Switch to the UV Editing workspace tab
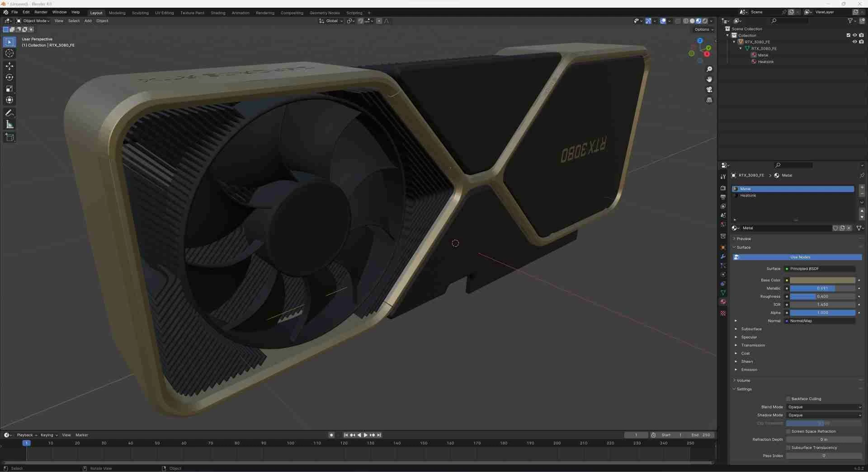The height and width of the screenshot is (472, 868). coord(164,13)
